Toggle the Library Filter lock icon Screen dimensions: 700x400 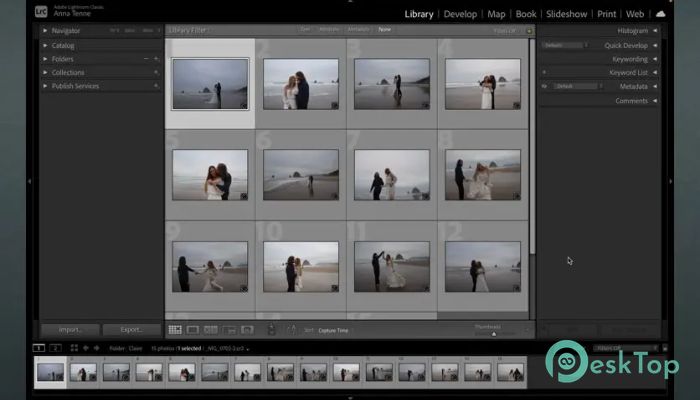click(529, 31)
